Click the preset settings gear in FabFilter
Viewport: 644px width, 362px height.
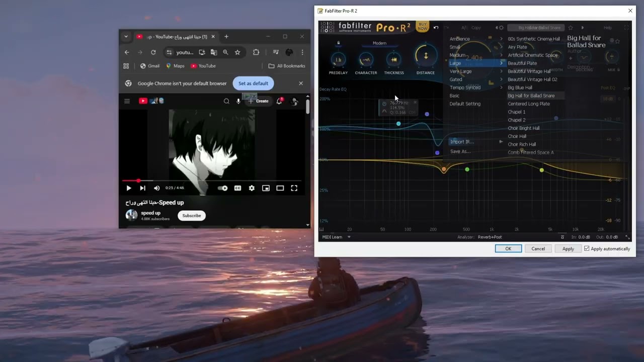tap(501, 28)
